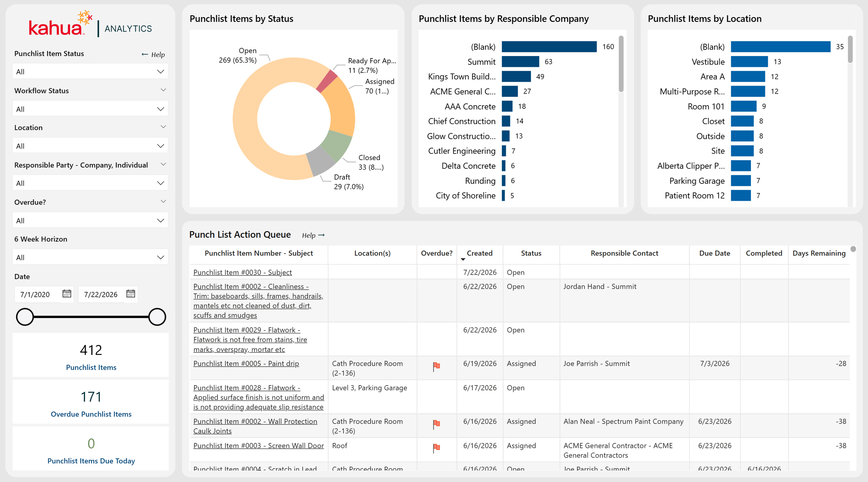Collapse the Workflow Status slicer chevron
The height and width of the screenshot is (482, 868).
click(x=163, y=90)
